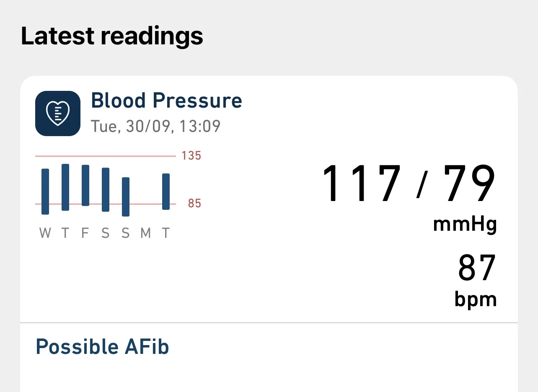Tap Sunday's blood pressure bar in chart
The height and width of the screenshot is (392, 538).
126,197
